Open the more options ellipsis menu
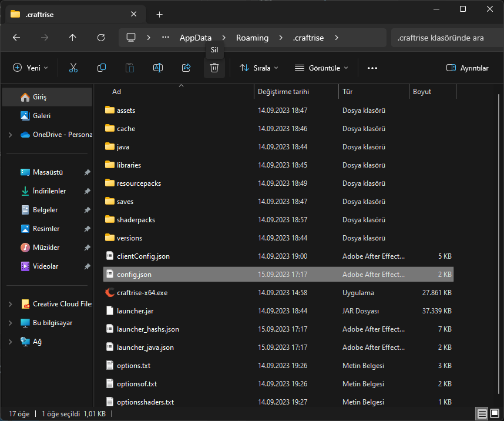Image resolution: width=504 pixels, height=421 pixels. pos(372,68)
